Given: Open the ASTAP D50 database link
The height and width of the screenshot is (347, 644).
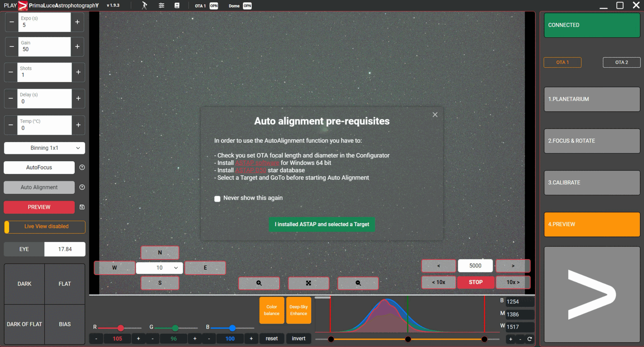Looking at the screenshot, I should (251, 170).
